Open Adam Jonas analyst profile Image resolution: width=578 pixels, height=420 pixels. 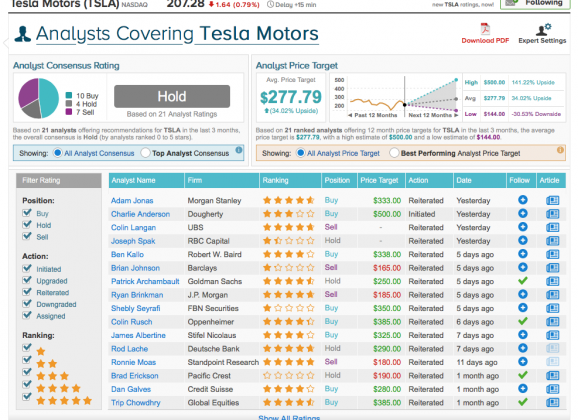tap(132, 201)
